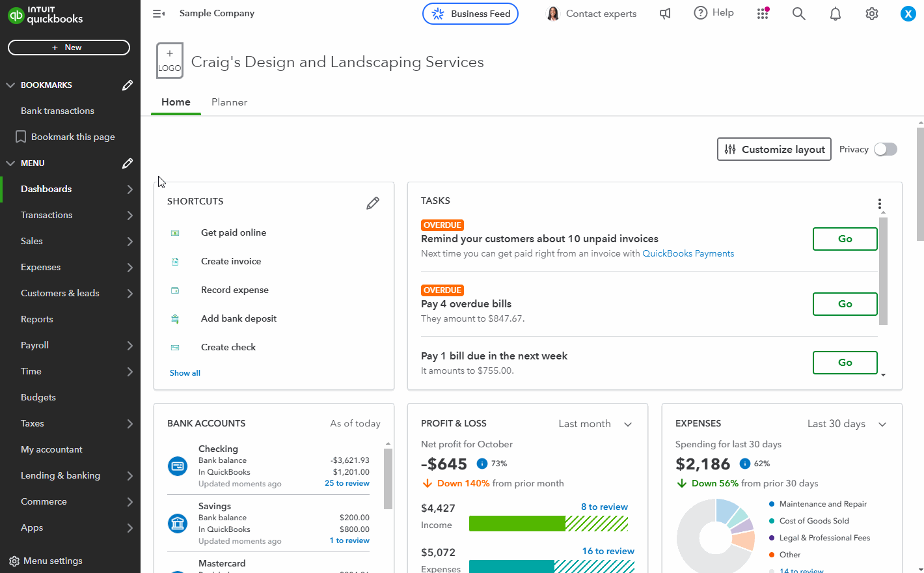The height and width of the screenshot is (573, 924).
Task: Open the Profit & Loss Last month dropdown
Action: tap(595, 424)
